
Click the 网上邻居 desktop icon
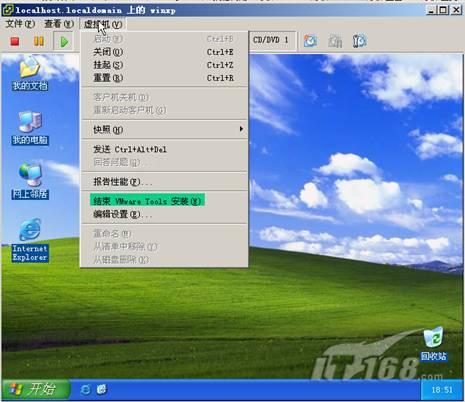30,182
